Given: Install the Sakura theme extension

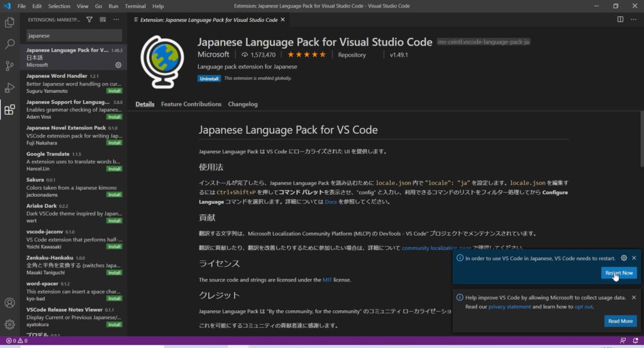Looking at the screenshot, I should [114, 195].
